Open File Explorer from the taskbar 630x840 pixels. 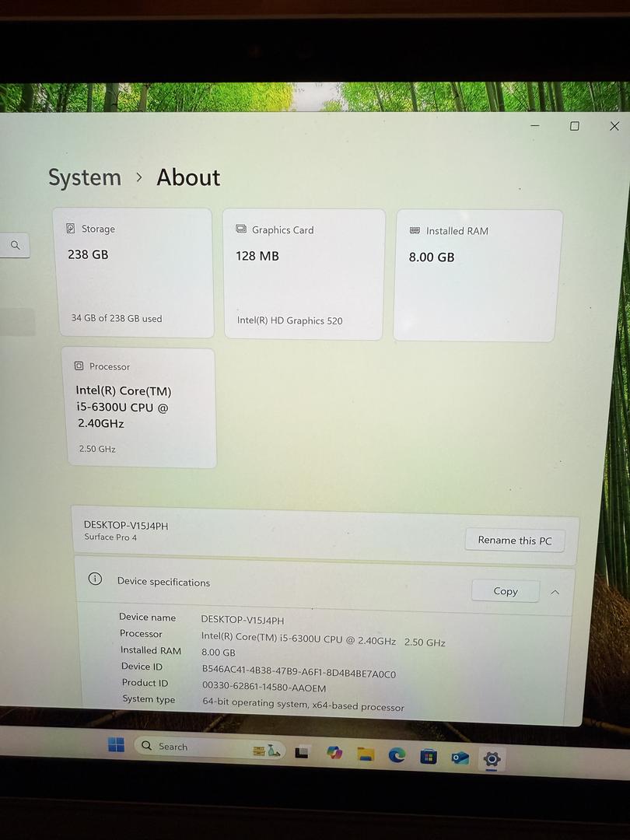[x=366, y=754]
